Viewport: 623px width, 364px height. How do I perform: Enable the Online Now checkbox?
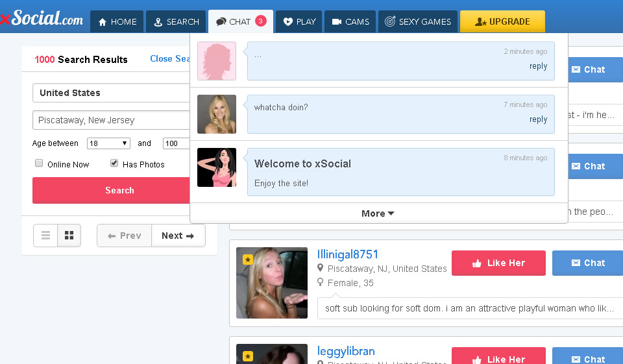(39, 164)
